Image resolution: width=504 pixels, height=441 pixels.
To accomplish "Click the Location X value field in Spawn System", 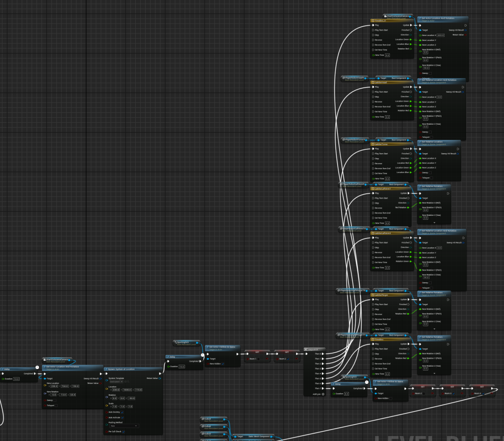I will (116, 390).
